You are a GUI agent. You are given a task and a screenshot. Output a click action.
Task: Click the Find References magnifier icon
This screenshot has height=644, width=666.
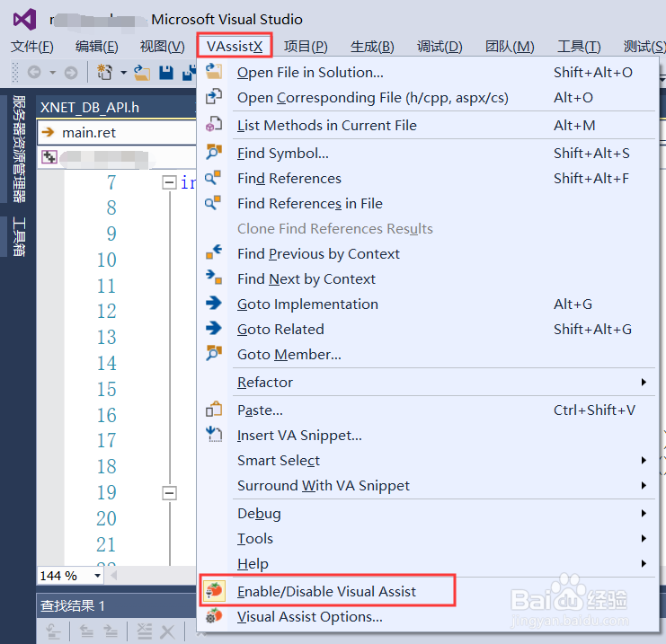(214, 178)
